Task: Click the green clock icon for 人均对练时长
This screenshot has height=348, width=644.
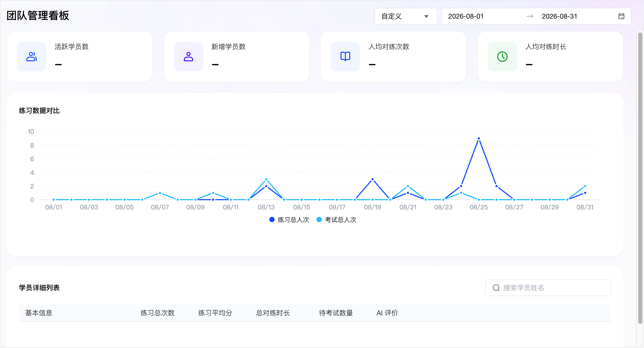Action: [502, 57]
